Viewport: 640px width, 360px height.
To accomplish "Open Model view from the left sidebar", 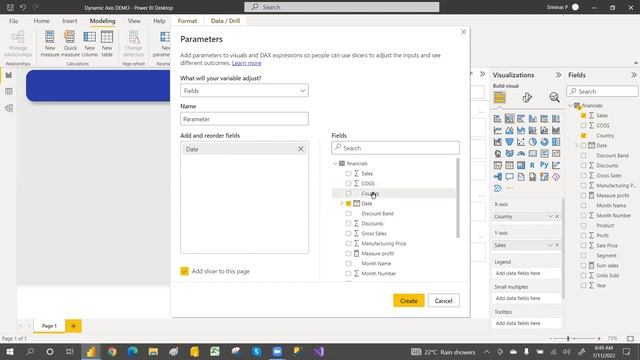I will pyautogui.click(x=9, y=108).
